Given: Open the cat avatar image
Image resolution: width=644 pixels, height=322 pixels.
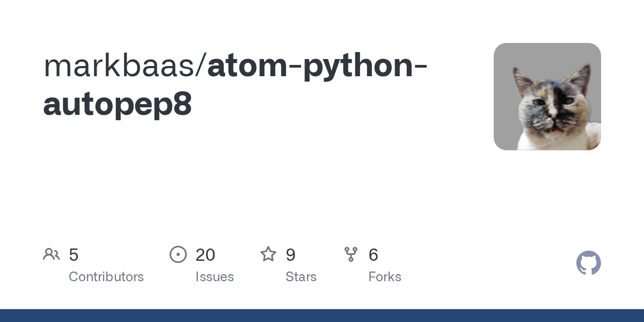Looking at the screenshot, I should coord(547,97).
